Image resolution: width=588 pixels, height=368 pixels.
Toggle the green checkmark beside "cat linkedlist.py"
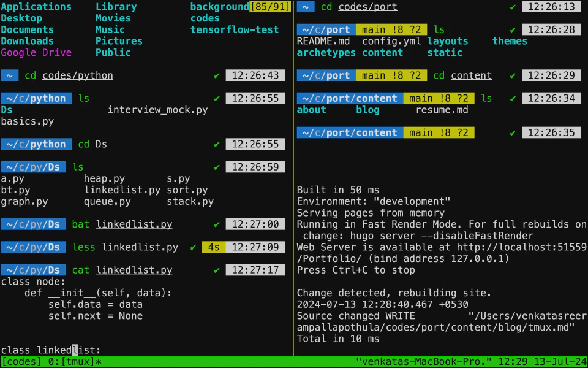click(x=217, y=269)
